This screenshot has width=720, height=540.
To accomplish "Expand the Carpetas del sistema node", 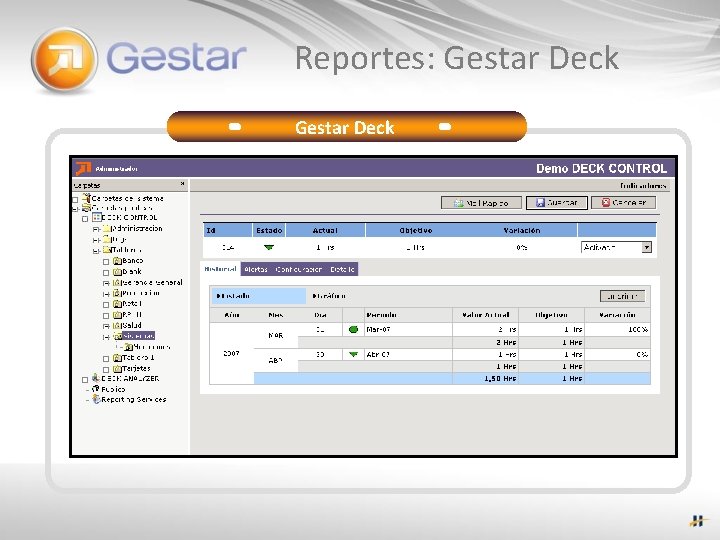I will (75, 200).
